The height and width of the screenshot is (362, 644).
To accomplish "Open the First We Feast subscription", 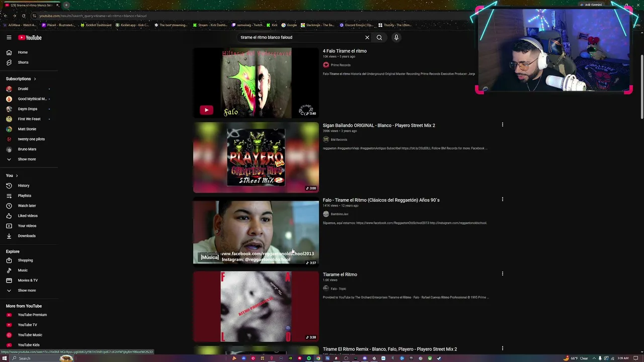I will [x=29, y=119].
